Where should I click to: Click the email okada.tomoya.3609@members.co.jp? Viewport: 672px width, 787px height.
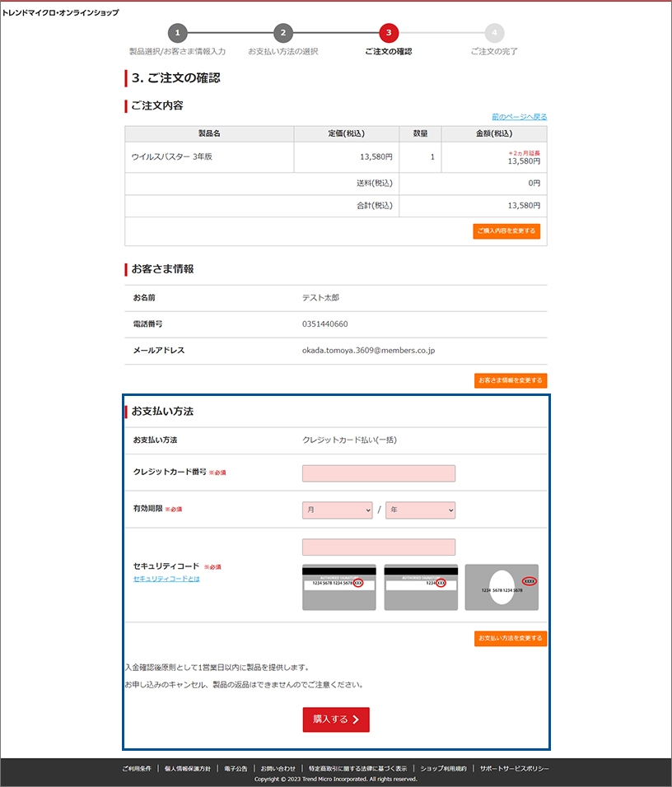click(x=369, y=351)
